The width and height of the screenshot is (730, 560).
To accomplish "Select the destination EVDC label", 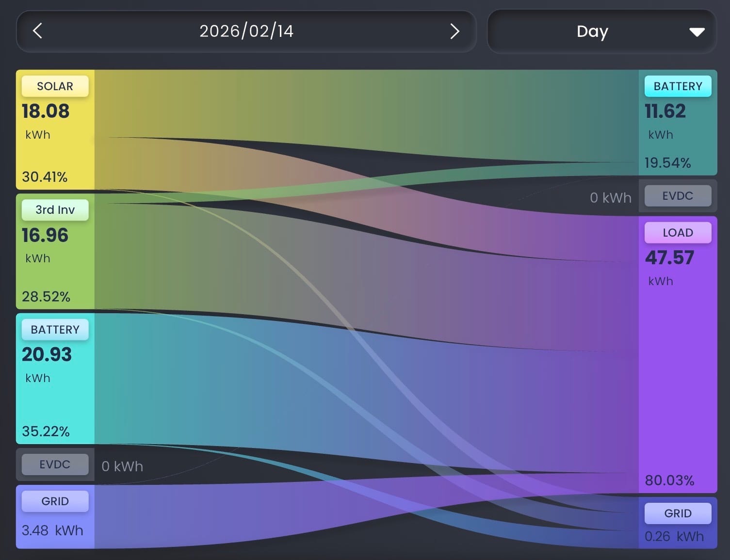I will 678,196.
